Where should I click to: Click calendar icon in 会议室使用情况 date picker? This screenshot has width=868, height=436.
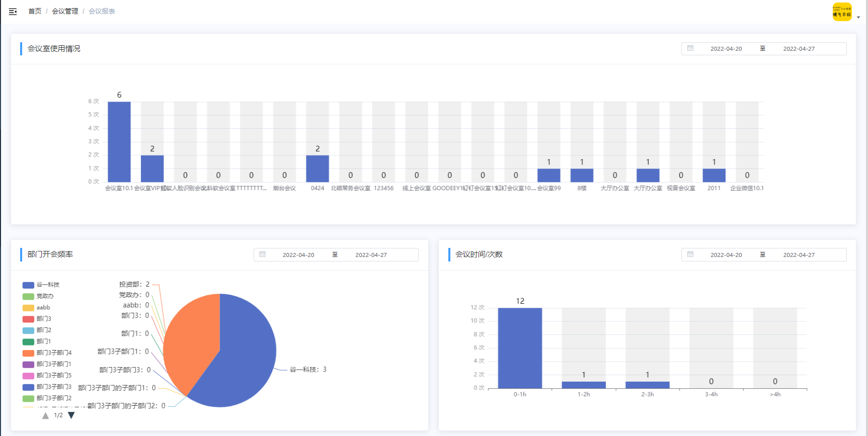[x=690, y=48]
